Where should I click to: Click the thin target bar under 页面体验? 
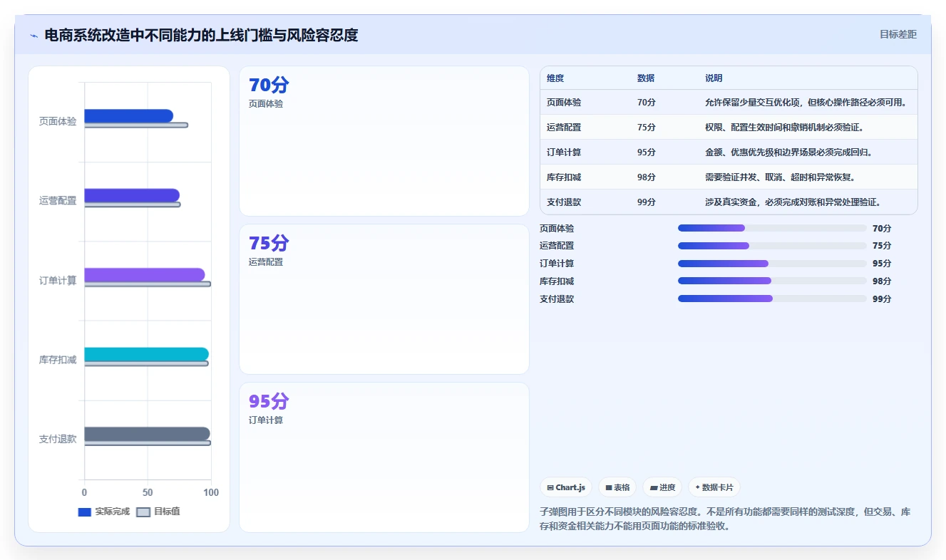[x=136, y=125]
